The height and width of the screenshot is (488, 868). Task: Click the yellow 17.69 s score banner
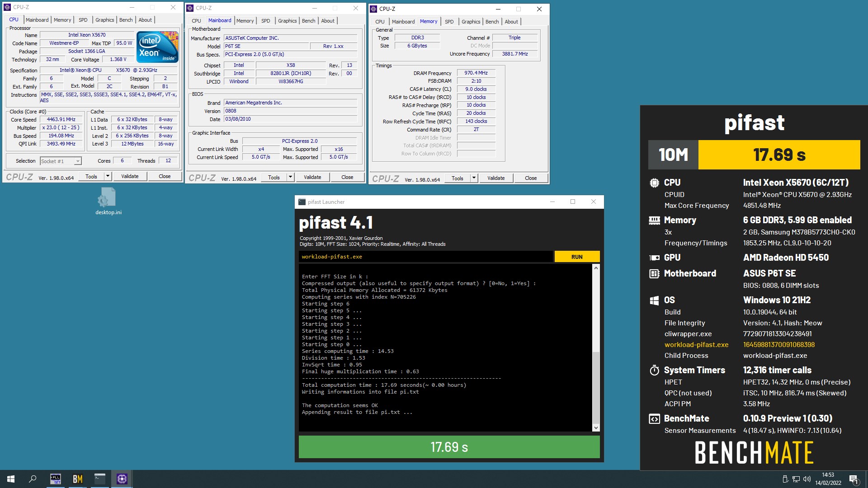[x=779, y=155]
